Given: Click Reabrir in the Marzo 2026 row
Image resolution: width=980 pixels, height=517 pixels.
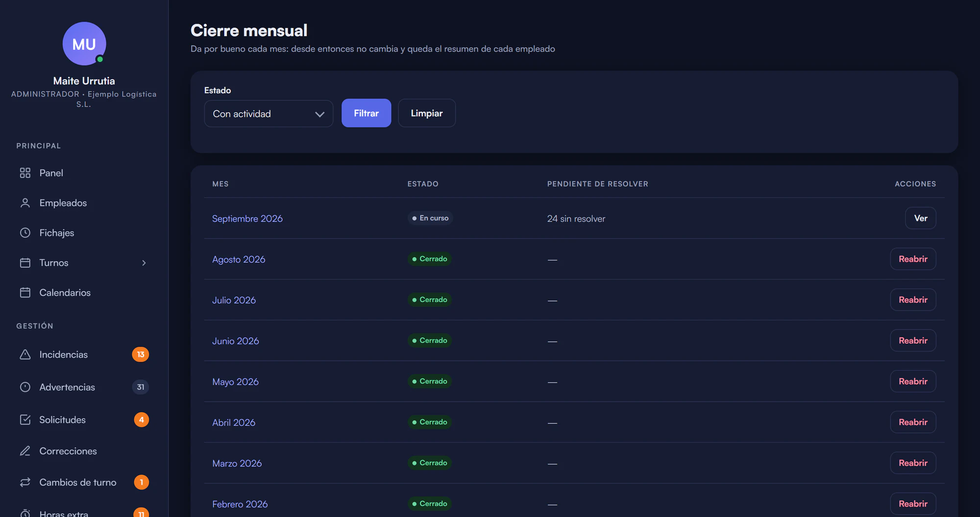Looking at the screenshot, I should (x=913, y=463).
